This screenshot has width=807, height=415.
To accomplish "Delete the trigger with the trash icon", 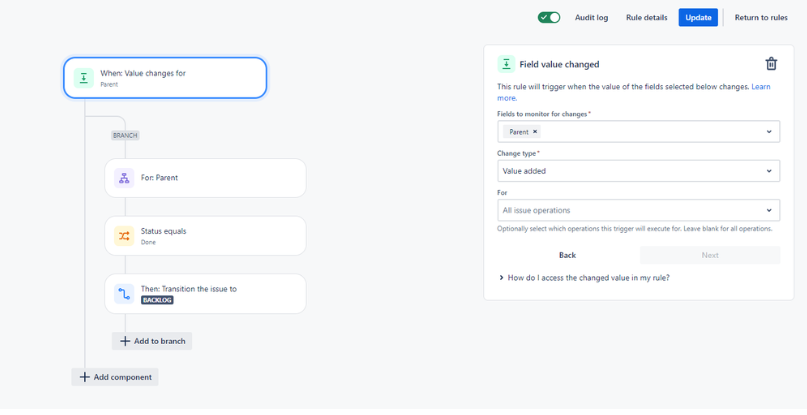I will pyautogui.click(x=771, y=64).
